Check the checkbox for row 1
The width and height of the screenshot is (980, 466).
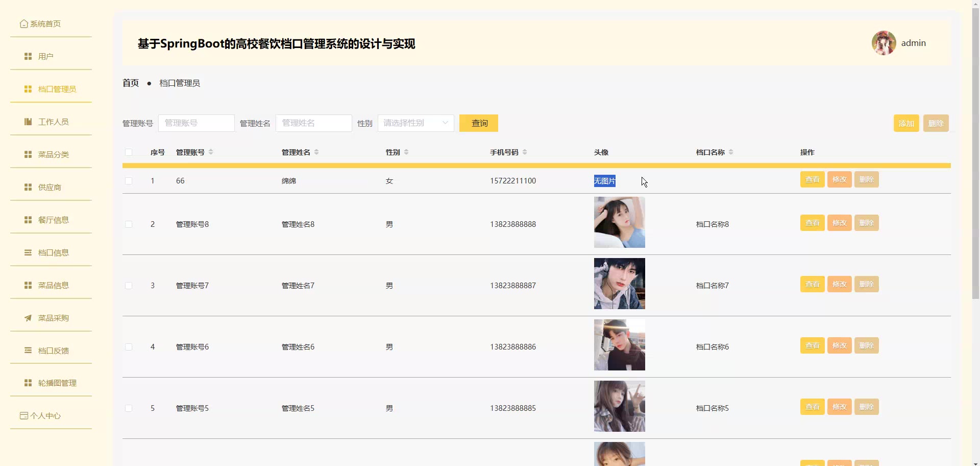coord(129,181)
